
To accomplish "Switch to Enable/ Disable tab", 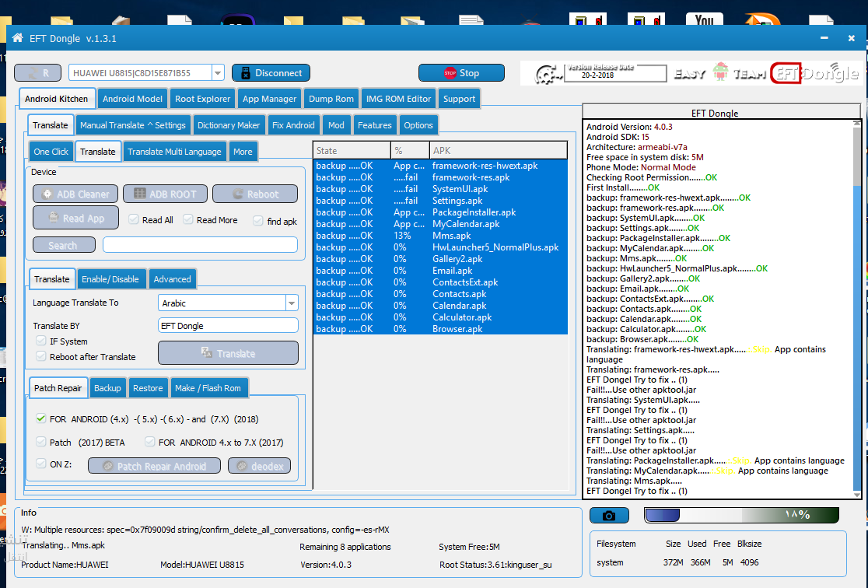I will coord(110,279).
